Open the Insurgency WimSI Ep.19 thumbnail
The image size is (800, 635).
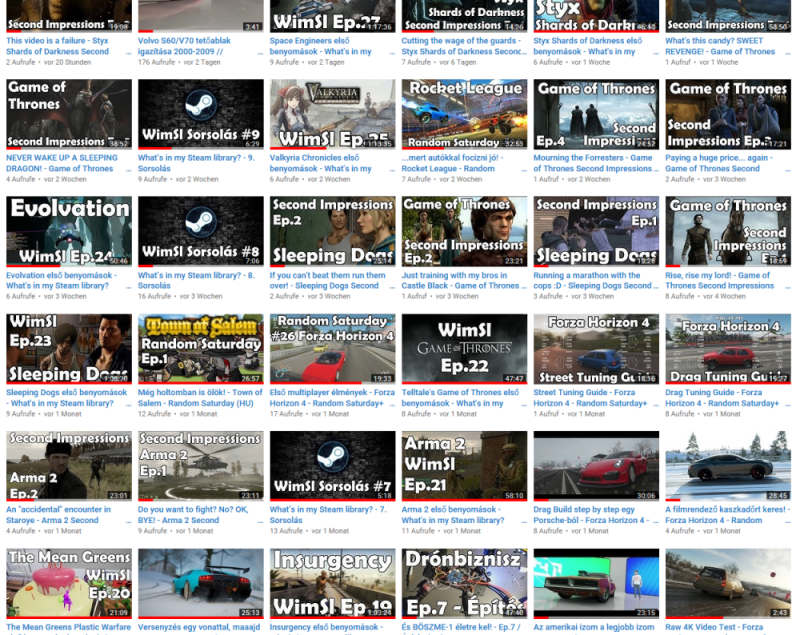tap(333, 583)
